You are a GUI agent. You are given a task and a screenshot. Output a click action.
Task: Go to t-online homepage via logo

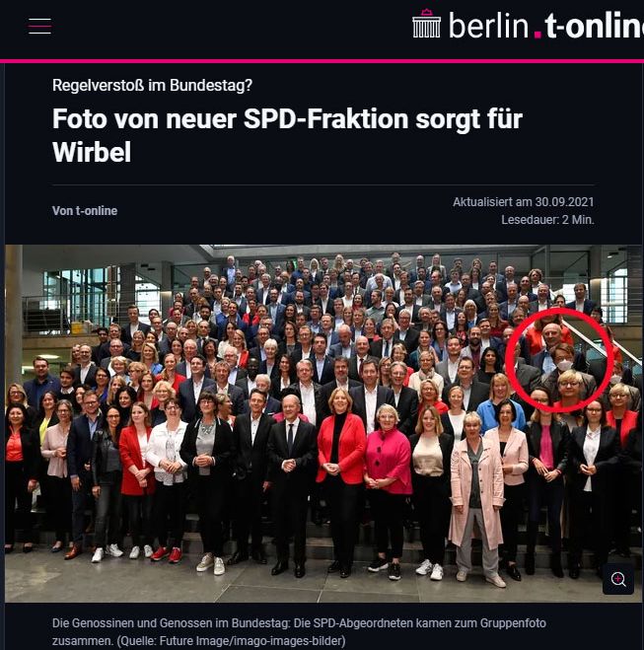(595, 26)
